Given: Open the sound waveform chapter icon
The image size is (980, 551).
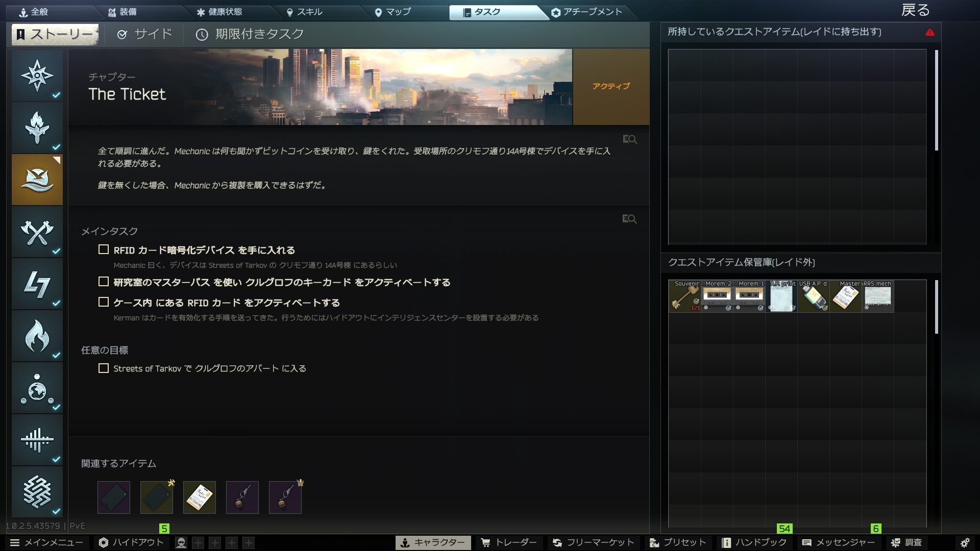Looking at the screenshot, I should (x=37, y=440).
